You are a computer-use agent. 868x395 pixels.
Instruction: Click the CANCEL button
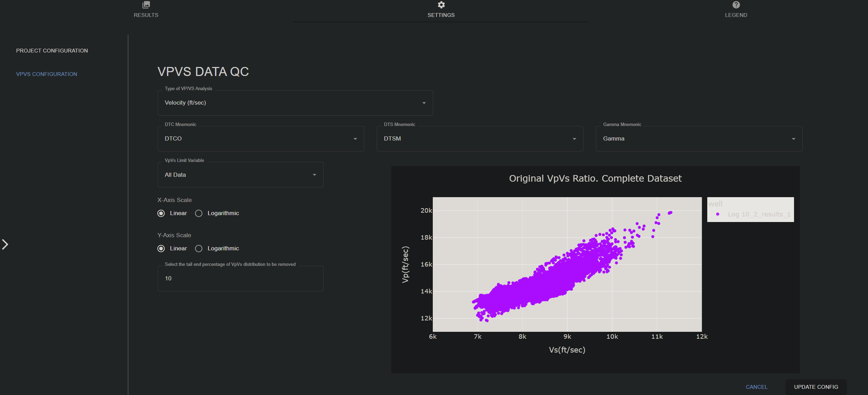tap(757, 387)
